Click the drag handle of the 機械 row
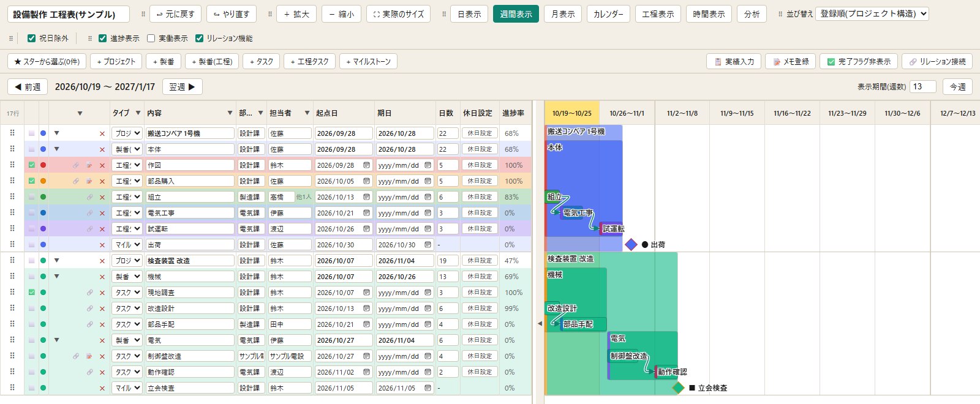The height and width of the screenshot is (404, 980). point(12,276)
